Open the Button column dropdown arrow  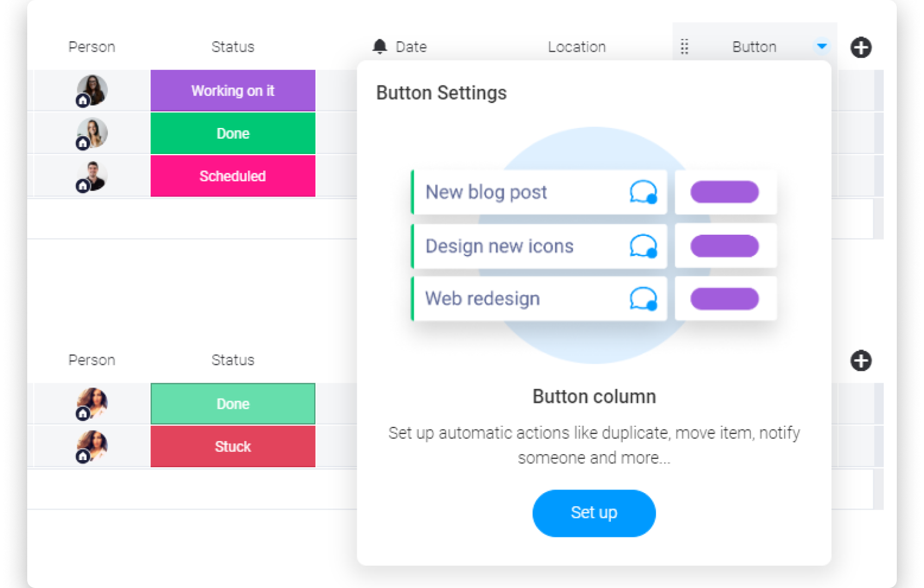(x=822, y=47)
